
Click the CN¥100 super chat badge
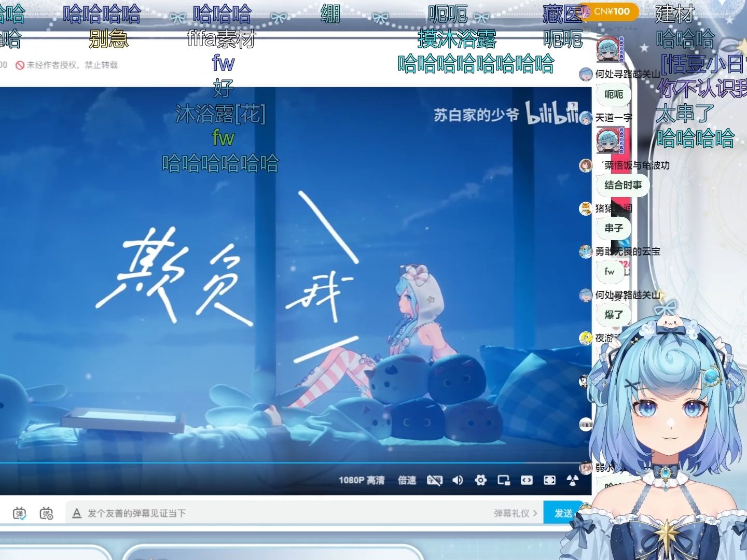click(611, 11)
